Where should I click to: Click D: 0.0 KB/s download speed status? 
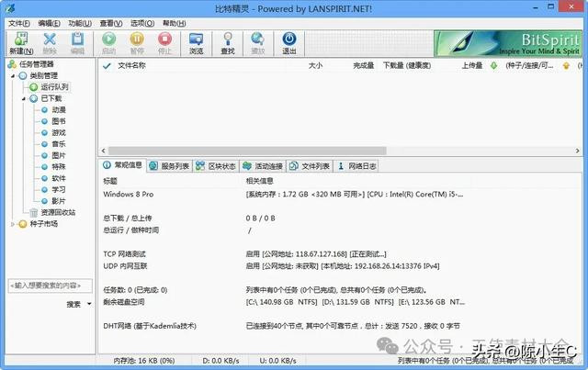pyautogui.click(x=220, y=361)
